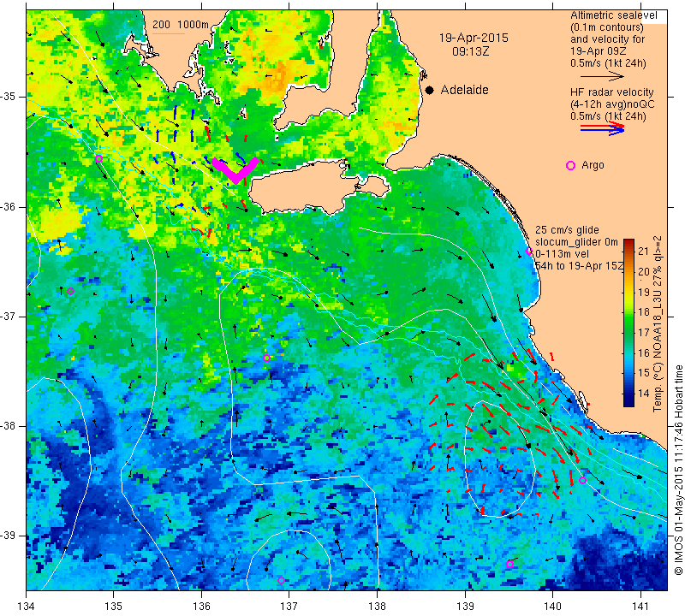This screenshot has width=685, height=616.
Task: Click the 'Temp. (°C) NOAA18_L3U' colorbar title
Action: point(658,346)
